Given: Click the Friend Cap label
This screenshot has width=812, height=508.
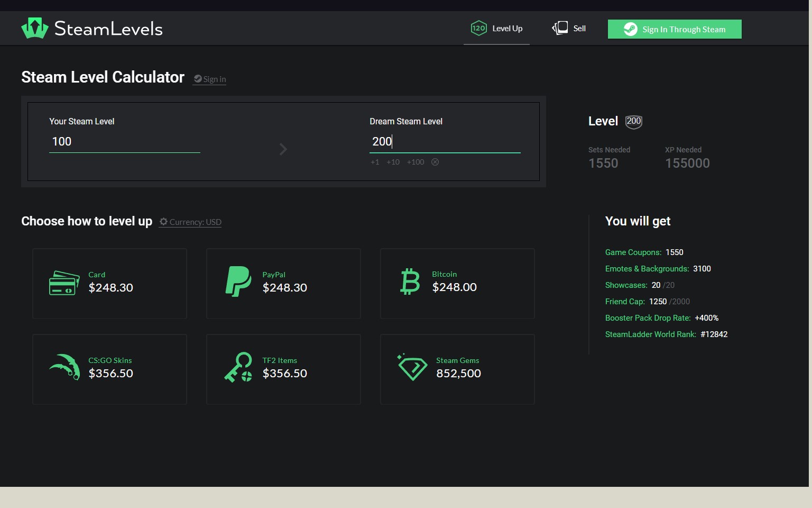Looking at the screenshot, I should coord(625,302).
